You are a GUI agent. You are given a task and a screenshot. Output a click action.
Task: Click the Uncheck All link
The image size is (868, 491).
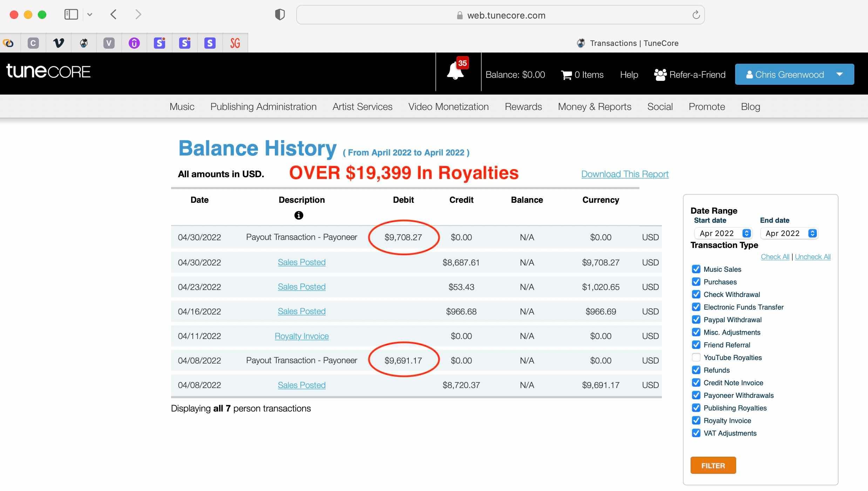pyautogui.click(x=813, y=257)
